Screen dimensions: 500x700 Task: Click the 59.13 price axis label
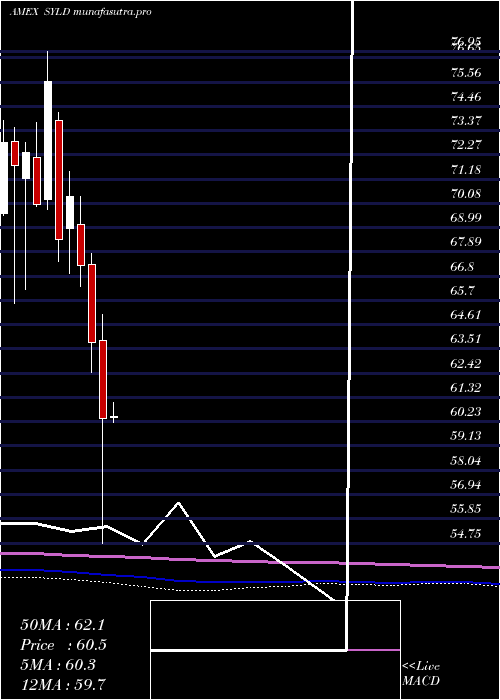click(x=466, y=436)
